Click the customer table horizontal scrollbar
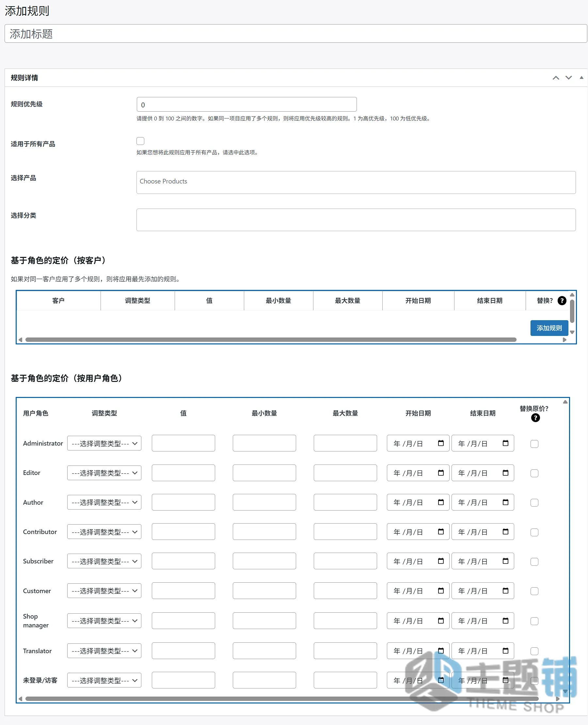The image size is (588, 725). (x=271, y=339)
